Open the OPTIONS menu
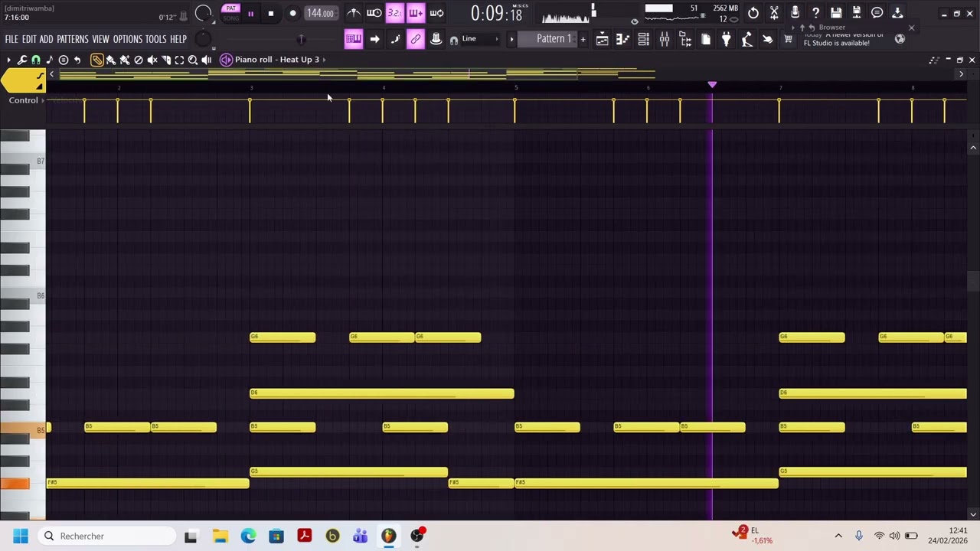Screen dimensions: 980x551 (128, 39)
